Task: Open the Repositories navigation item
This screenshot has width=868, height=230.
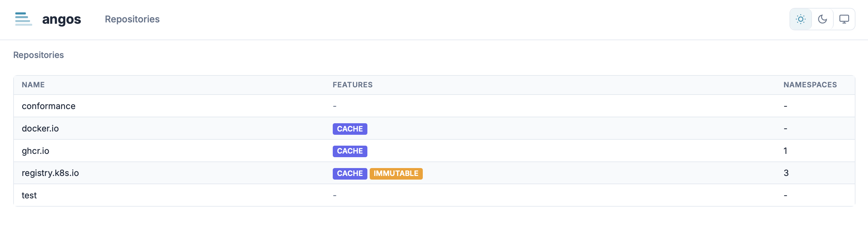Action: [132, 19]
